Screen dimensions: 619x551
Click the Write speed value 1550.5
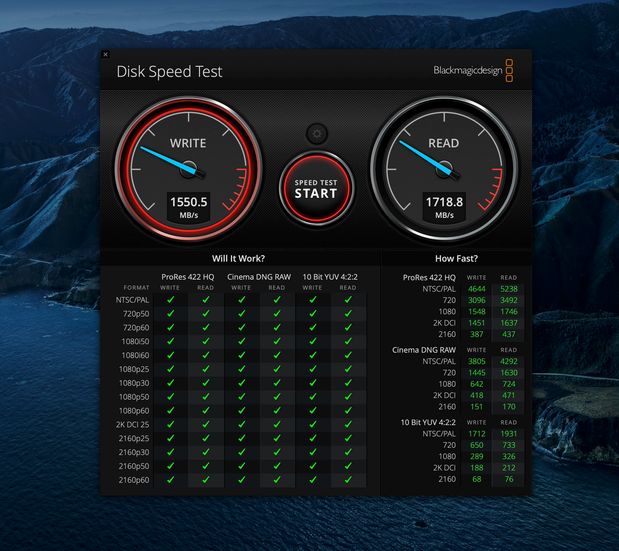(189, 202)
